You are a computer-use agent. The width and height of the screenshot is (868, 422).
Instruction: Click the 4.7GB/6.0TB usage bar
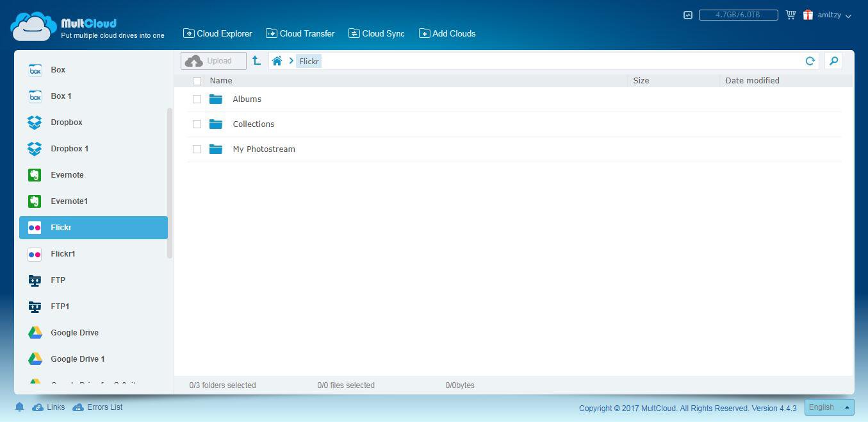click(738, 15)
